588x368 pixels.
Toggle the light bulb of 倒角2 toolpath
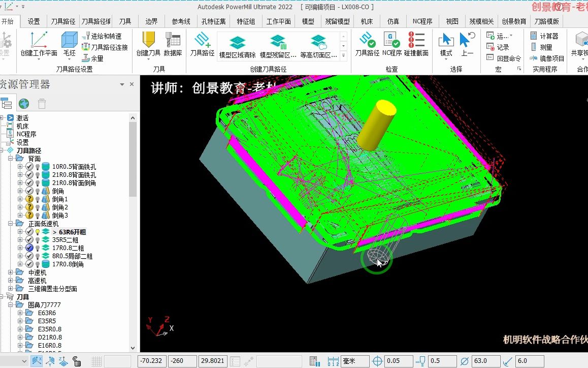click(x=38, y=207)
